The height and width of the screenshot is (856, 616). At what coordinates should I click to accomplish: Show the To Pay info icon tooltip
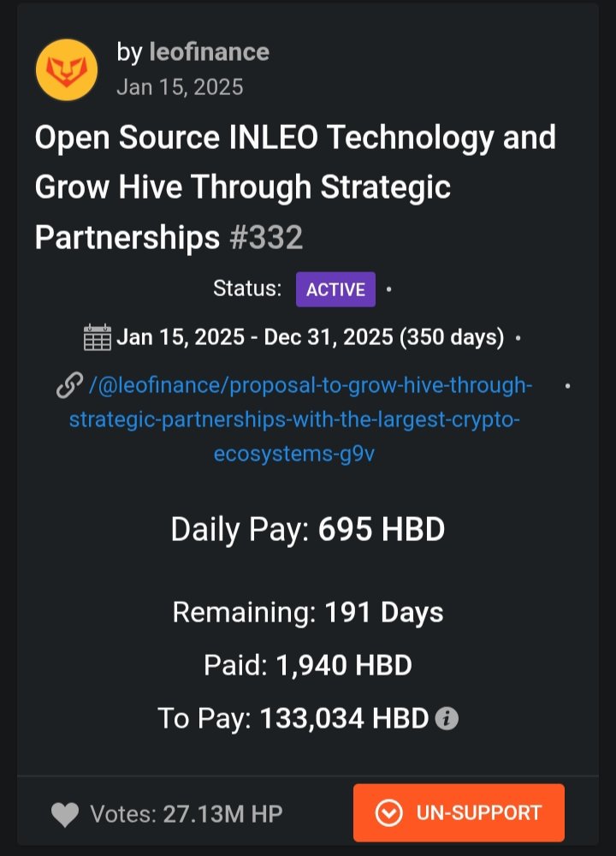tap(447, 718)
